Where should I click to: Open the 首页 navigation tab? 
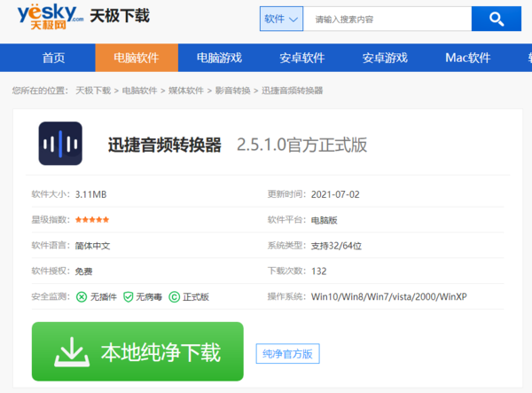click(53, 58)
